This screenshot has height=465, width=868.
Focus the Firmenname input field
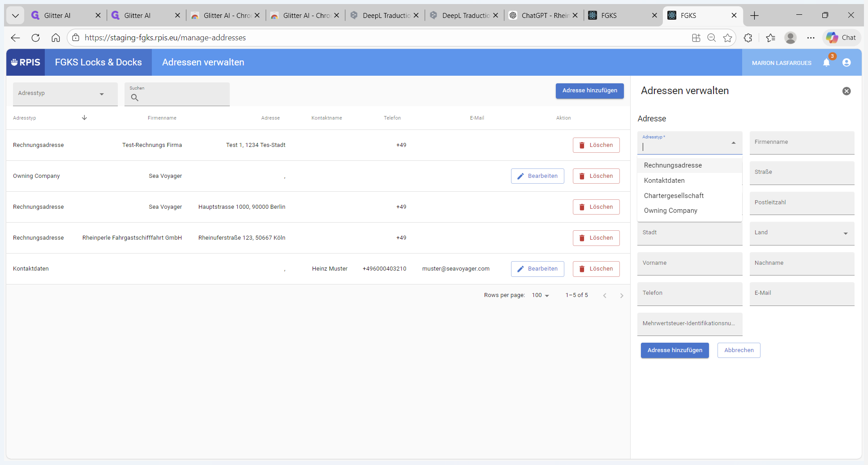pyautogui.click(x=802, y=142)
